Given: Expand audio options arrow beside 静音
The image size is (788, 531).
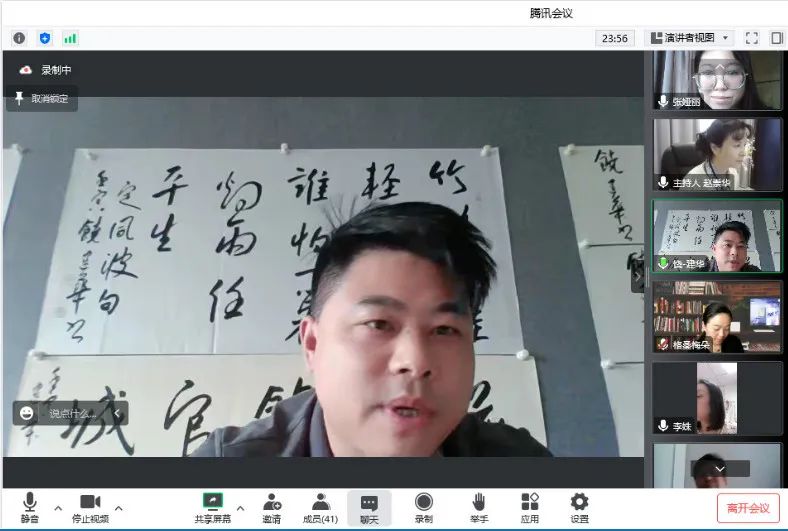Looking at the screenshot, I should [57, 507].
